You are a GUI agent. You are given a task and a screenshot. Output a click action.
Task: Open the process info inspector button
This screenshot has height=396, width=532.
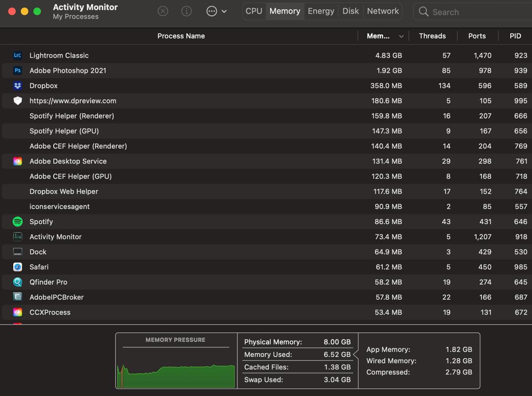click(186, 11)
